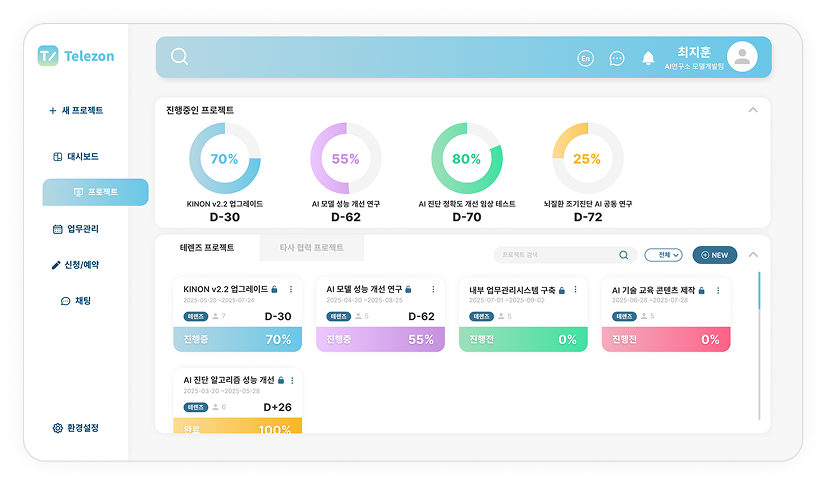Click the 진행중인 프로젝트 heading
Viewport: 826px width, 485px height.
[x=200, y=110]
